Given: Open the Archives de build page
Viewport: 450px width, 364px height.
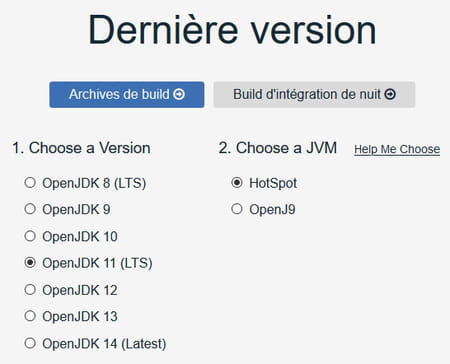Looking at the screenshot, I should (x=127, y=95).
